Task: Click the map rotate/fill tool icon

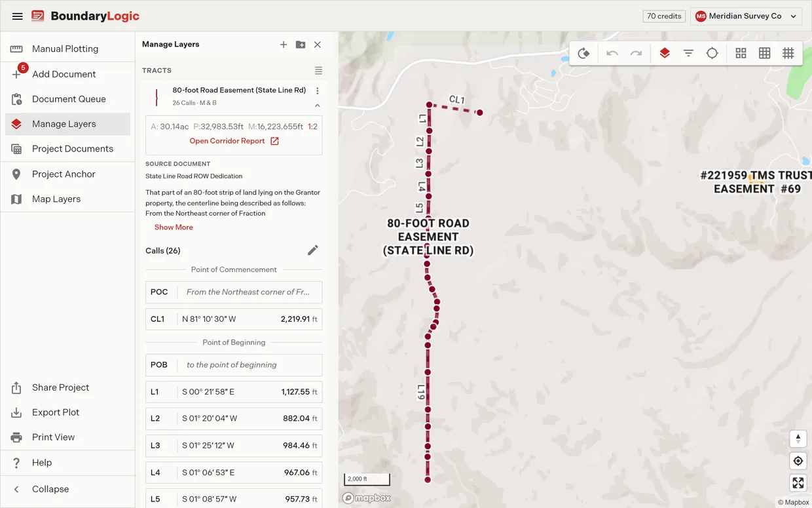Action: (x=584, y=53)
